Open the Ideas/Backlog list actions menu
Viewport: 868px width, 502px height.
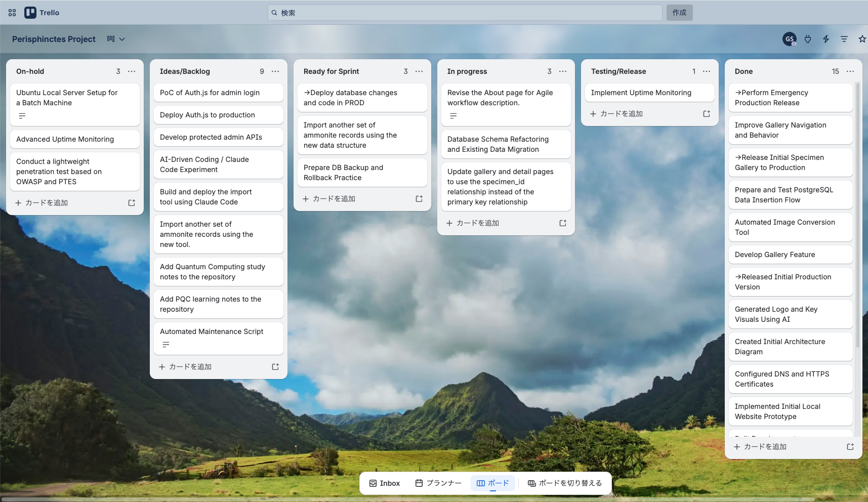click(x=275, y=71)
